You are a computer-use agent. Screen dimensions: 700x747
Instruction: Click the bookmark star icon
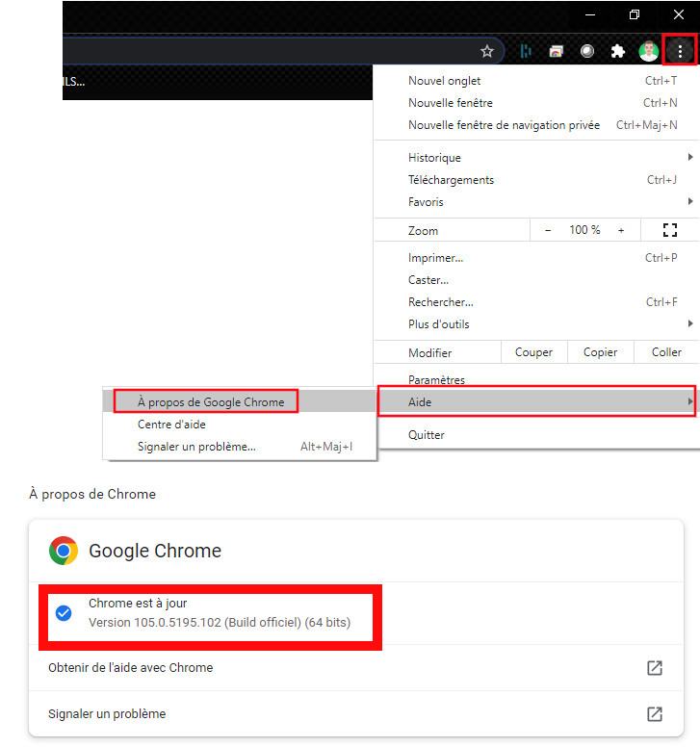pyautogui.click(x=487, y=51)
